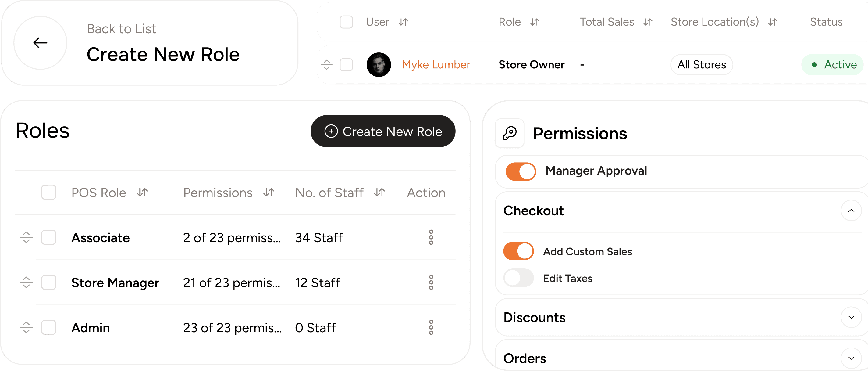
Task: Enable the Edit Taxes toggle
Action: pos(518,278)
